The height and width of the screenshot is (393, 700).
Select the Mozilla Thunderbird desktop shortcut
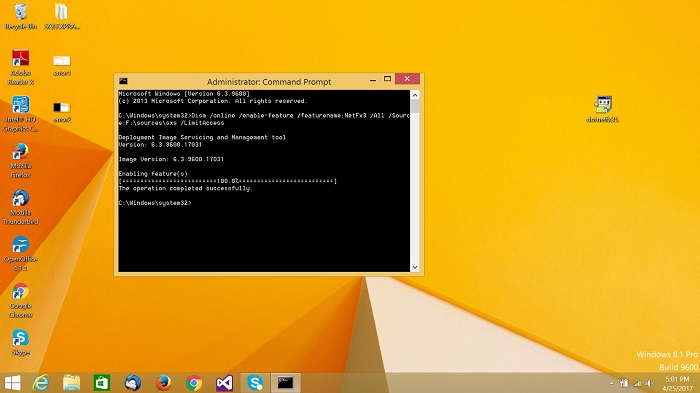click(x=21, y=207)
